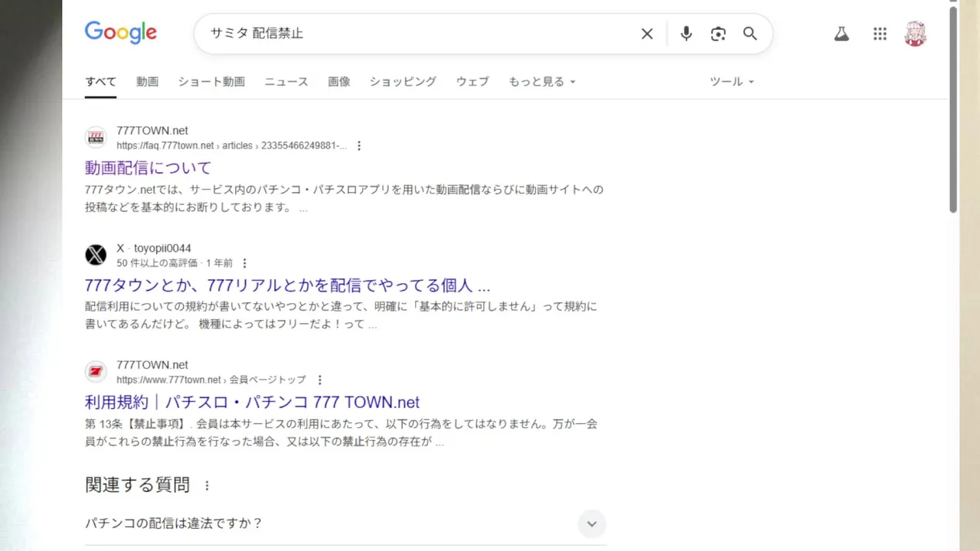The image size is (980, 551).
Task: Click the faq.777town.net site favicon
Action: tap(96, 138)
